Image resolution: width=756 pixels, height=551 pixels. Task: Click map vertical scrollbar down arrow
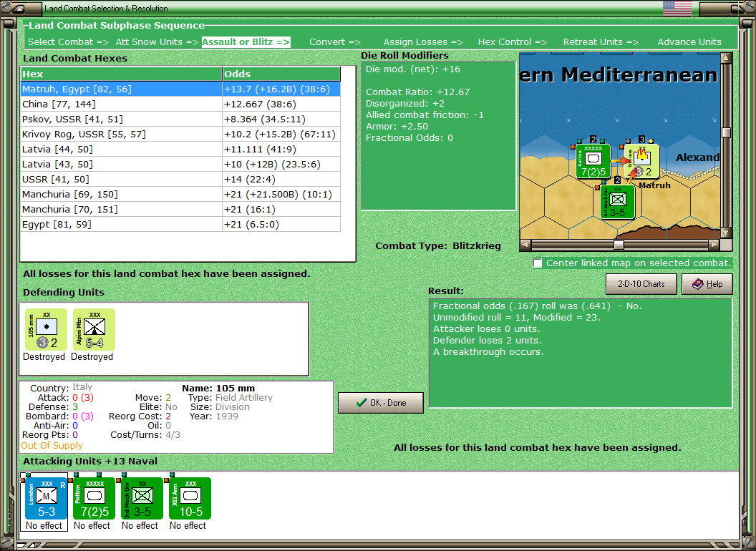tap(726, 233)
